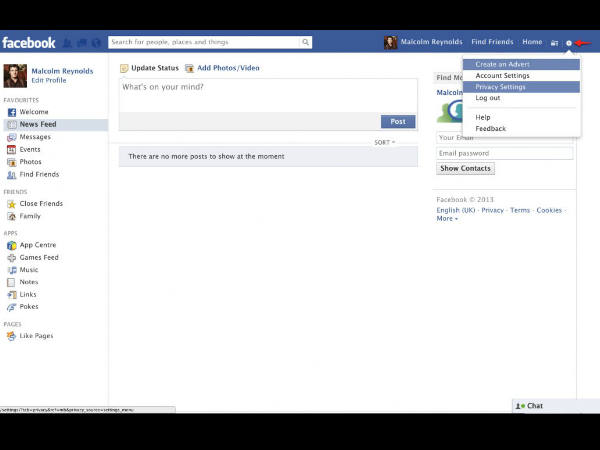Open notifications globe icon in top bar
This screenshot has height=450, width=600.
[96, 43]
